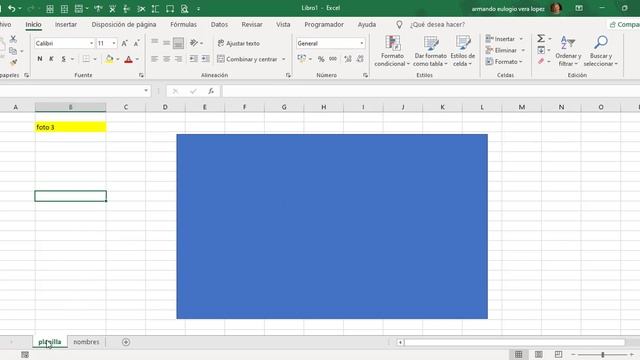Screen dimensions: 640x360
Task: Click the Borders icon
Action: pos(86,59)
